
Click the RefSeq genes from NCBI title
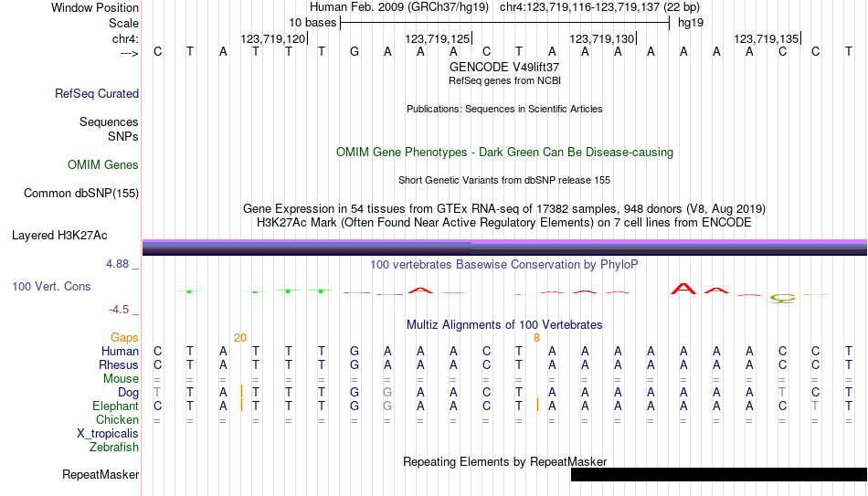(504, 80)
